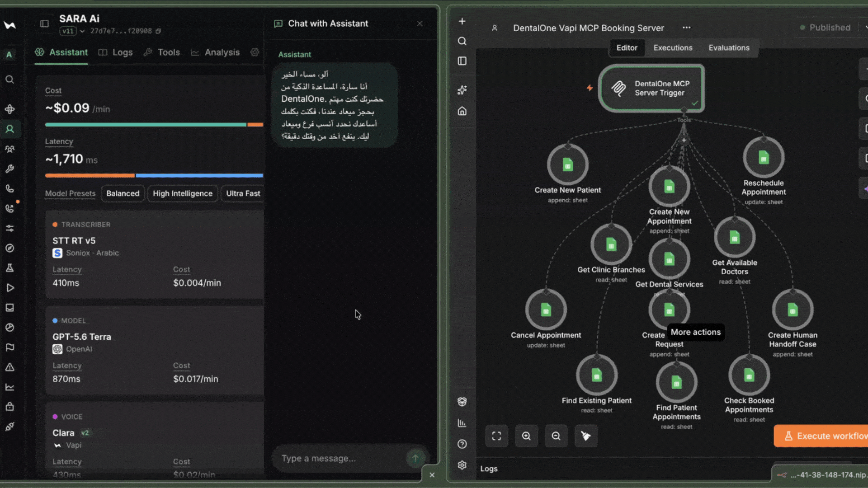
Task: Open n8n search magnifier icon
Action: (x=462, y=41)
